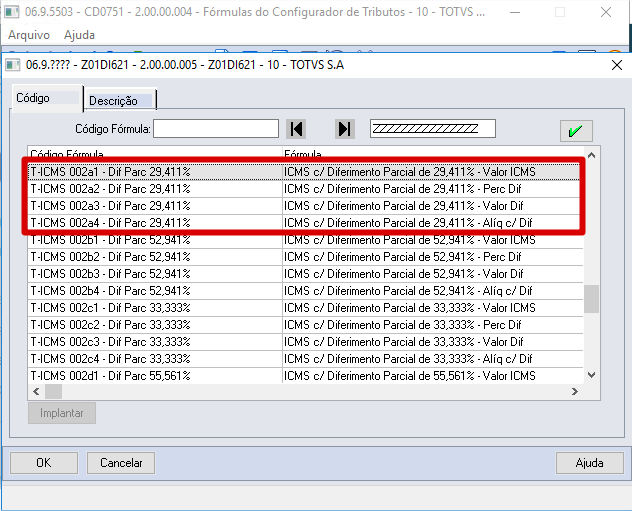
Task: Click formula cell '52,941% - Alíq c/ Dif'
Action: 432,291
